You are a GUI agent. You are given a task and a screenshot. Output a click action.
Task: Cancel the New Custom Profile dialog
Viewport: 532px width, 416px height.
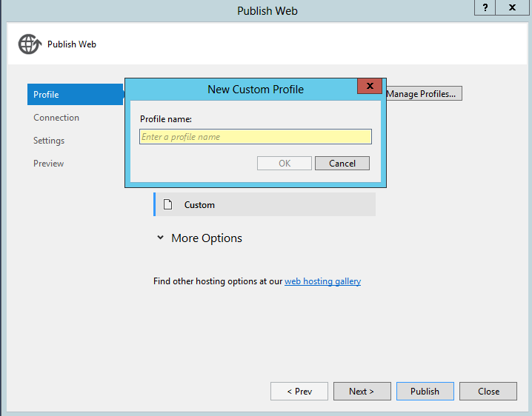(x=342, y=164)
